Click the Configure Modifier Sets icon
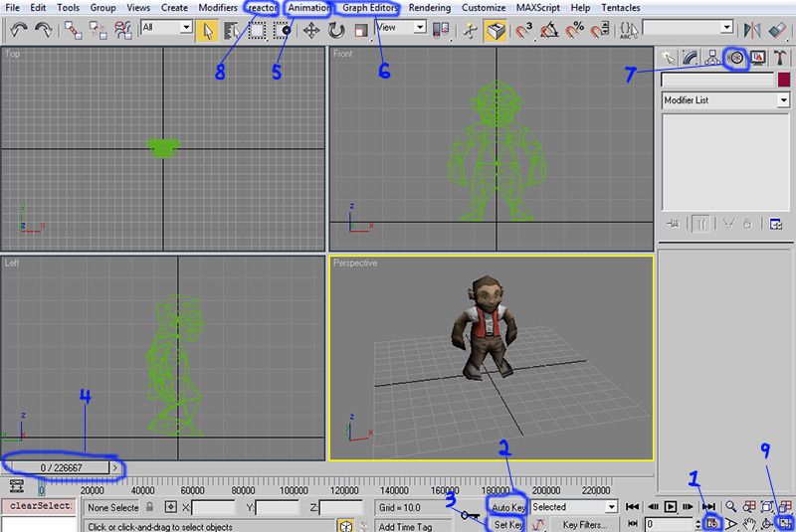This screenshot has width=796, height=532. 776,224
